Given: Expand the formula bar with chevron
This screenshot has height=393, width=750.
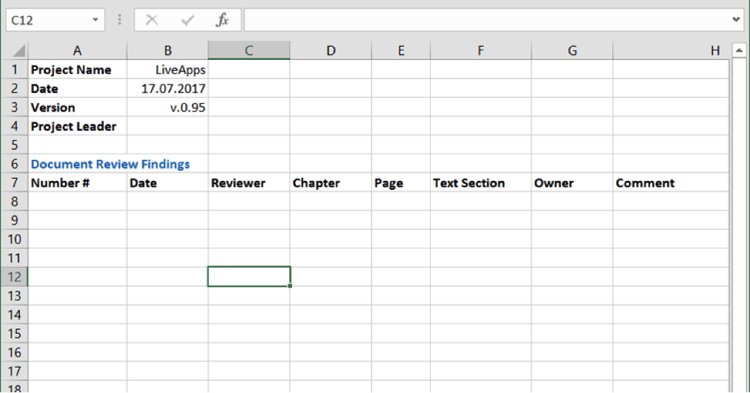Looking at the screenshot, I should (x=736, y=20).
